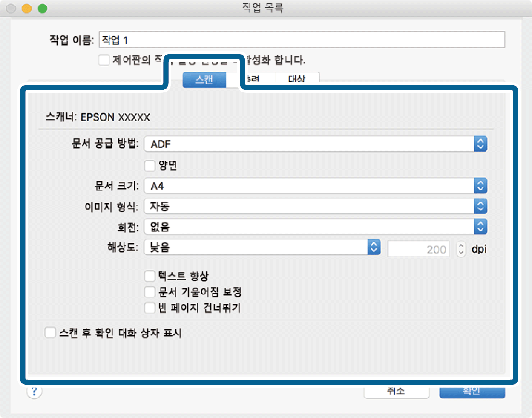This screenshot has width=532, height=418.
Task: Check the control panel job settings checkbox
Action: click(x=104, y=60)
